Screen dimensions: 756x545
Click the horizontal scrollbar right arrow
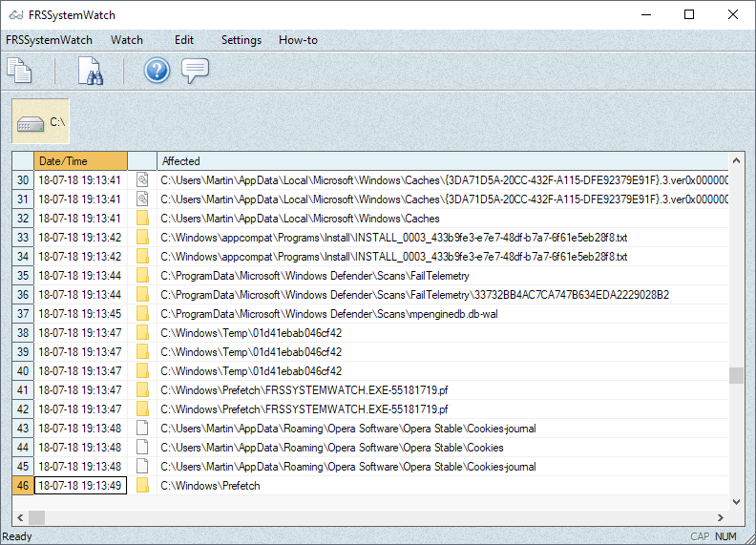721,518
